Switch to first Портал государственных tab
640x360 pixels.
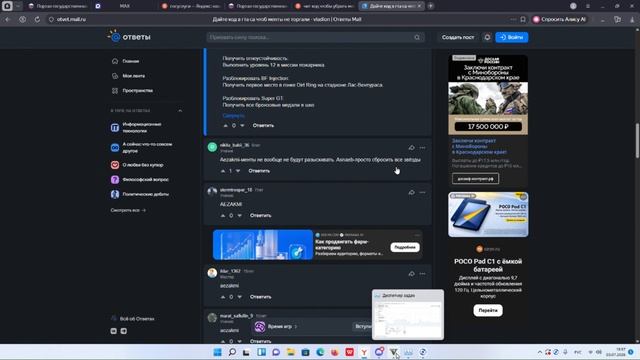click(58, 6)
